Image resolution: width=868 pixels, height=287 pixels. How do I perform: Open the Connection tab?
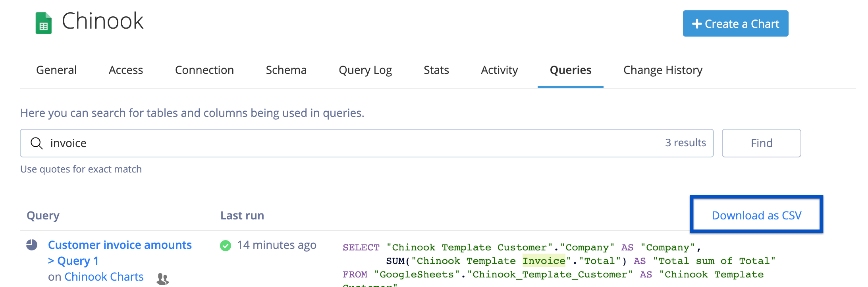tap(204, 70)
